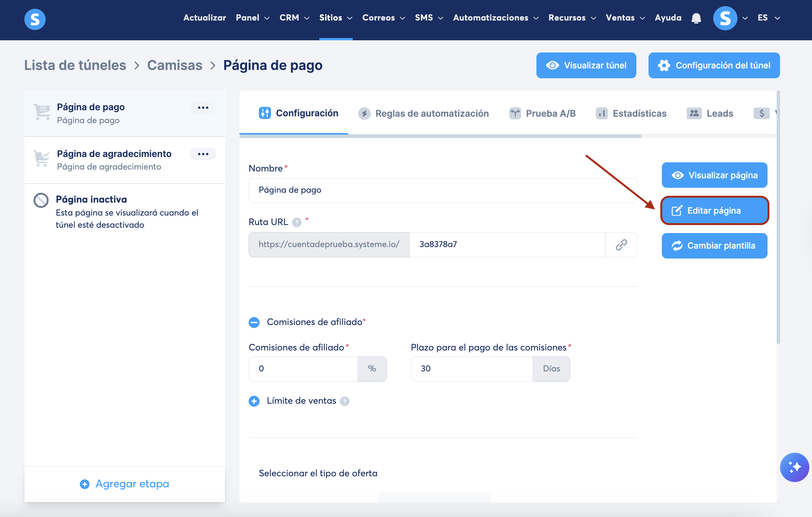Click the Ruta URL help question mark
Screen dimensions: 812x517
[297, 222]
